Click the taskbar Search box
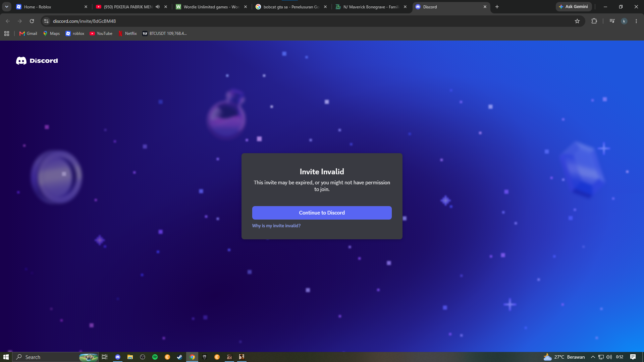 click(x=55, y=357)
